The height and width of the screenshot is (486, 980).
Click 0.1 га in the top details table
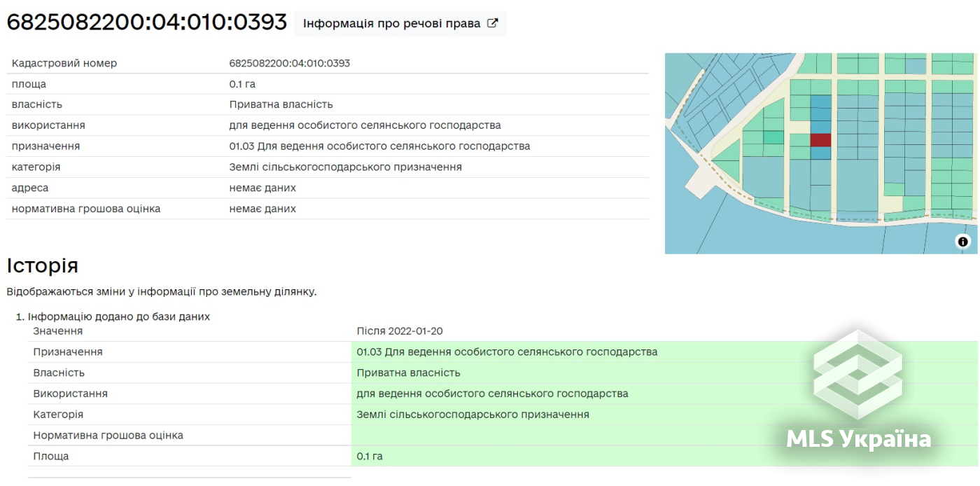[x=242, y=84]
